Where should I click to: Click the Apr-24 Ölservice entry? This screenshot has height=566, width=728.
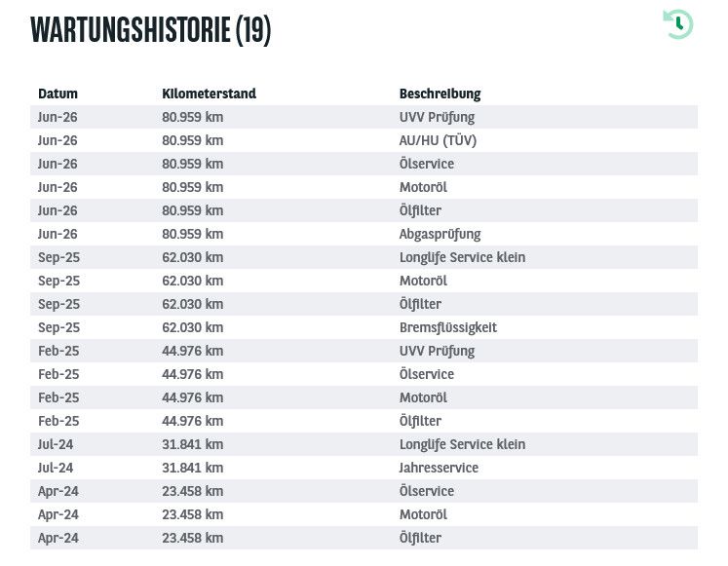click(x=427, y=491)
